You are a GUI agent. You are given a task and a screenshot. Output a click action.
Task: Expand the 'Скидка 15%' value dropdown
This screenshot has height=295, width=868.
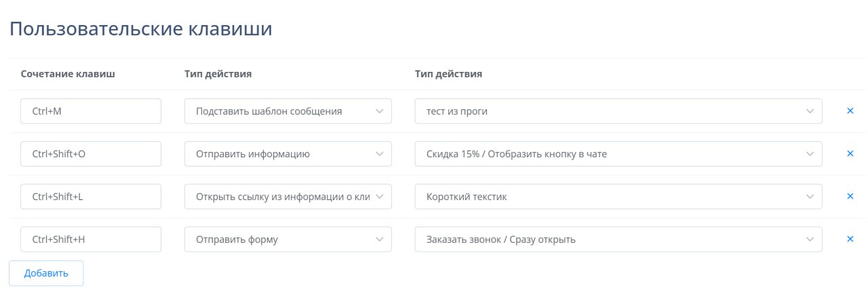[x=618, y=154]
